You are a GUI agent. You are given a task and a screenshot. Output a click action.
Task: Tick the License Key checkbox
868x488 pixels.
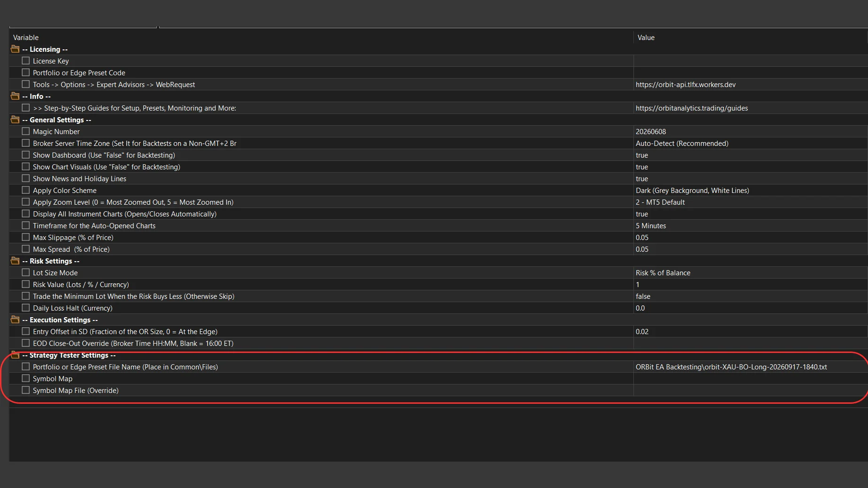tap(26, 61)
